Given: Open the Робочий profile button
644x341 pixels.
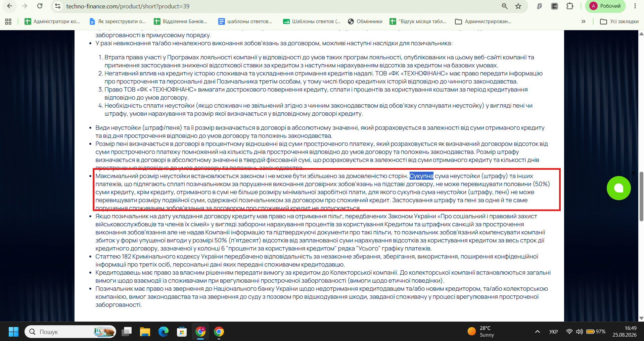Looking at the screenshot, I should [606, 6].
